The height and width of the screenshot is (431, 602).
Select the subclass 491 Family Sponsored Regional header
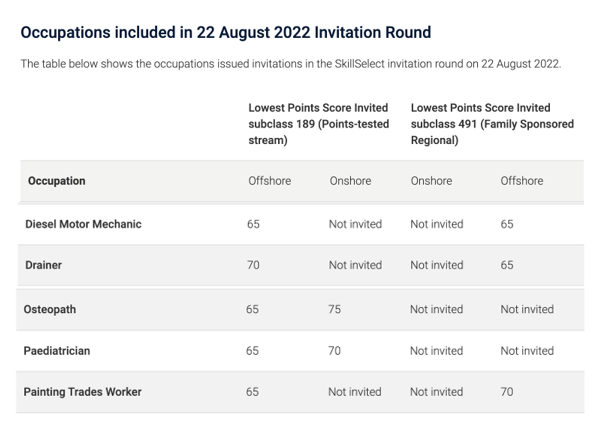coord(481,124)
